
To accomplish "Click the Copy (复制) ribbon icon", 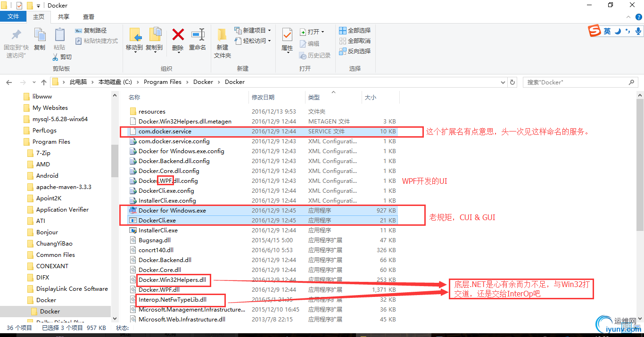I will tap(40, 35).
